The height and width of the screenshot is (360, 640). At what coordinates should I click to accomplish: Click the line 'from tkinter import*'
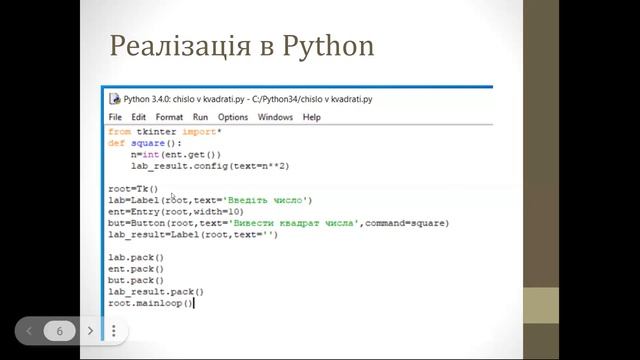pos(165,132)
